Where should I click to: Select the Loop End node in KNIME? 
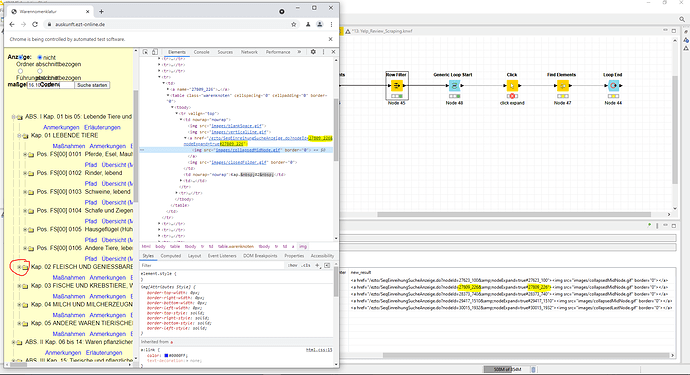pyautogui.click(x=613, y=85)
